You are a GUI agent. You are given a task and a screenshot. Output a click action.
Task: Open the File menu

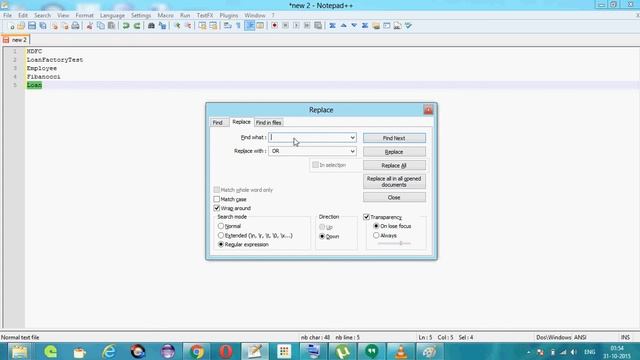point(7,15)
